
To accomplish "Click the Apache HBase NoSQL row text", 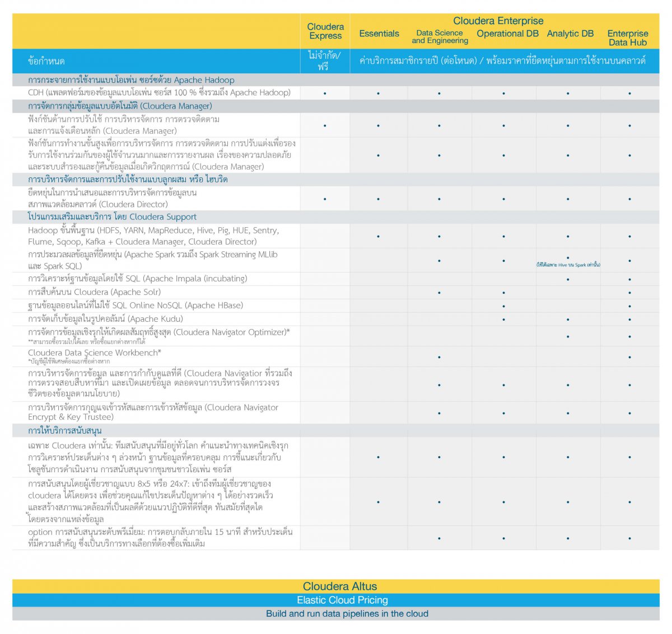I will 136,306.
